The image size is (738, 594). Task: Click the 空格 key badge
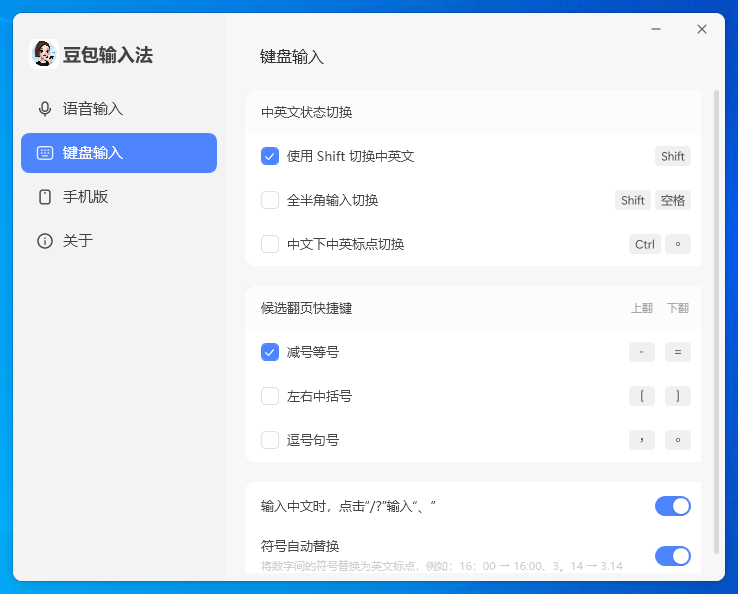[x=673, y=200]
